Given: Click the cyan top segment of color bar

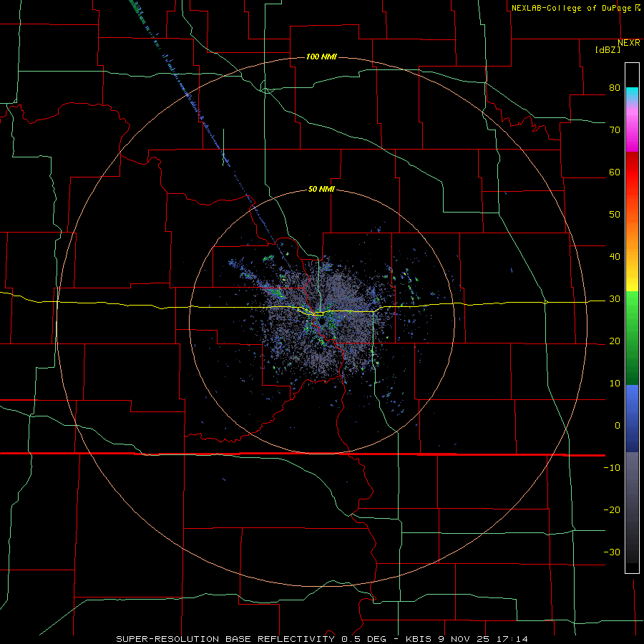Looking at the screenshot, I should 632,94.
